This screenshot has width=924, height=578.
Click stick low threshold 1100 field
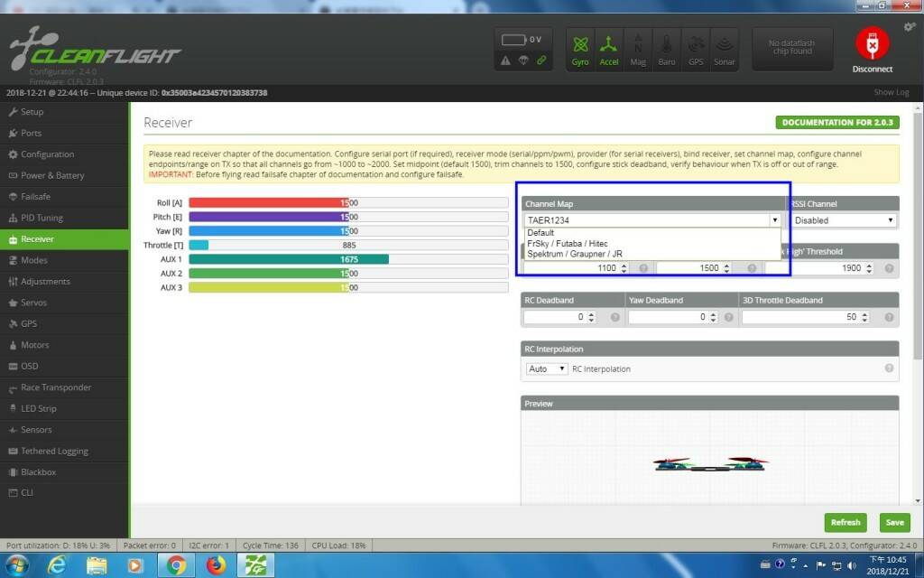point(577,267)
